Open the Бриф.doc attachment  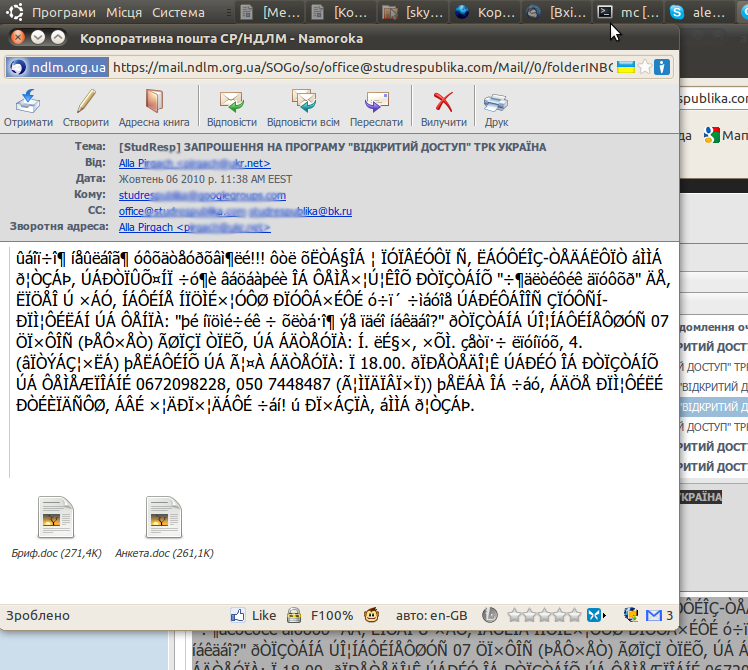pos(56,525)
